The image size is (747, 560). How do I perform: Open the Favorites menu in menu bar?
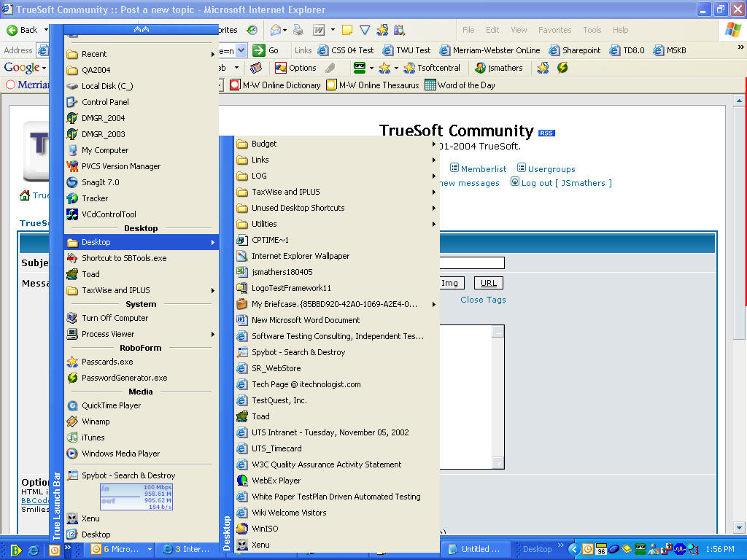[x=554, y=30]
